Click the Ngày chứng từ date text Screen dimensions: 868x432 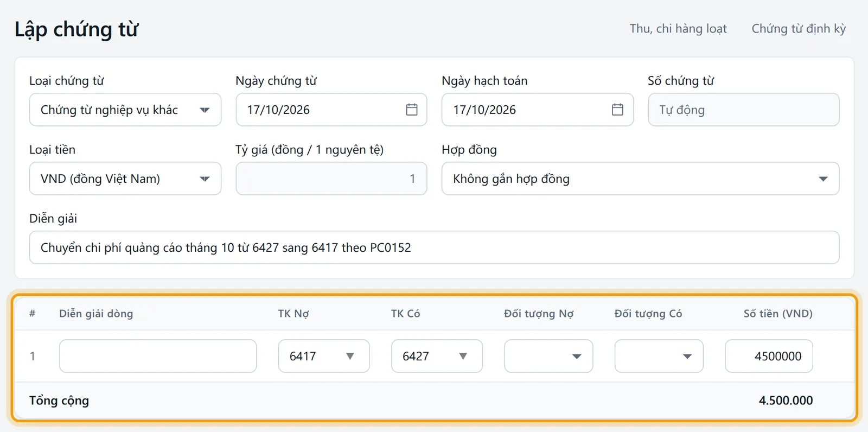[x=278, y=110]
